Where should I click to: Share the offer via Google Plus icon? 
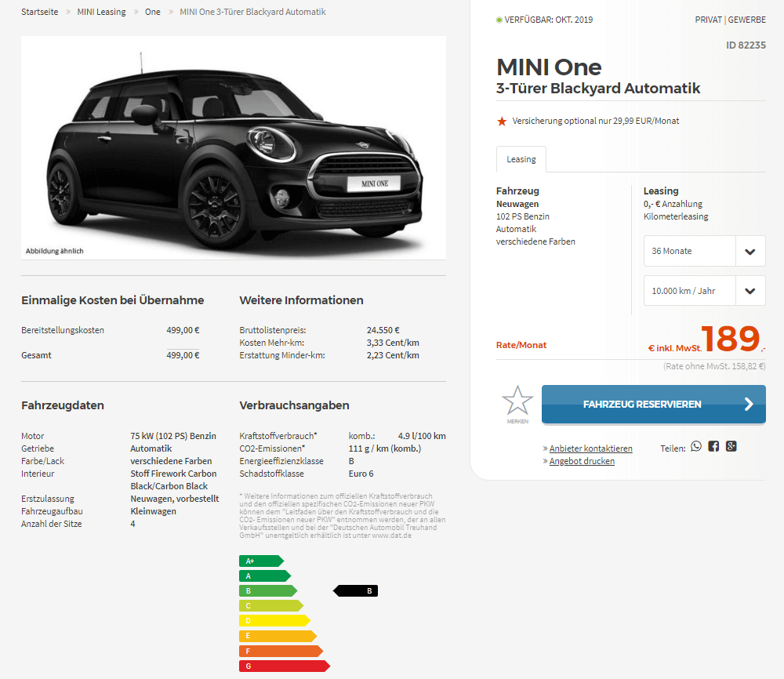[731, 446]
